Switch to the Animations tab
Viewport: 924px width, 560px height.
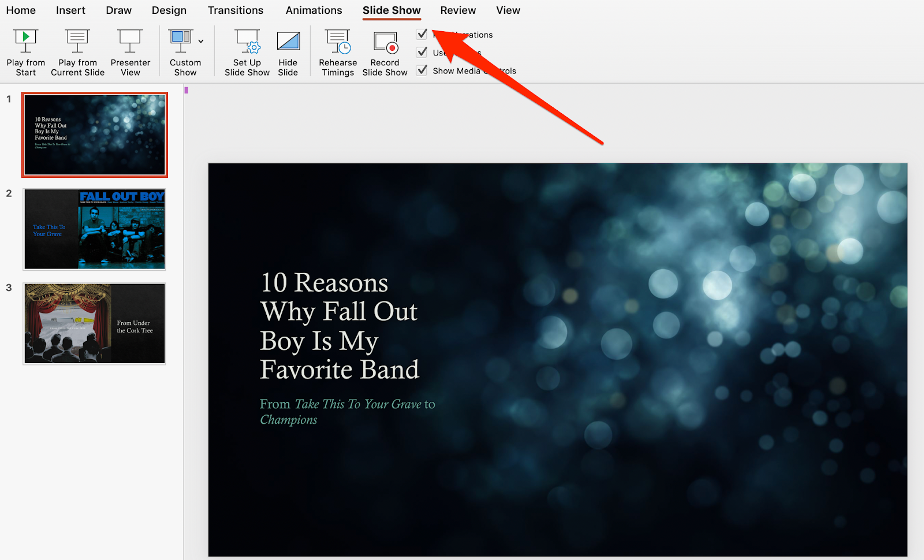(314, 10)
